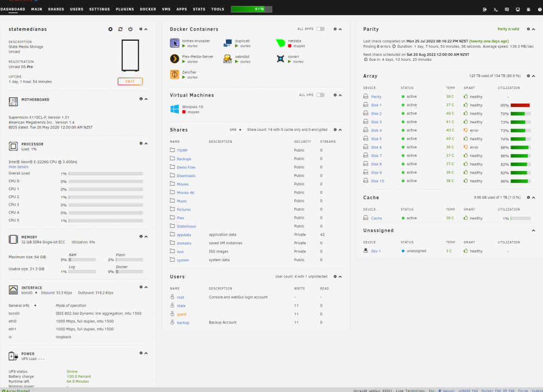Collapse the Unassigned panel

click(x=533, y=230)
